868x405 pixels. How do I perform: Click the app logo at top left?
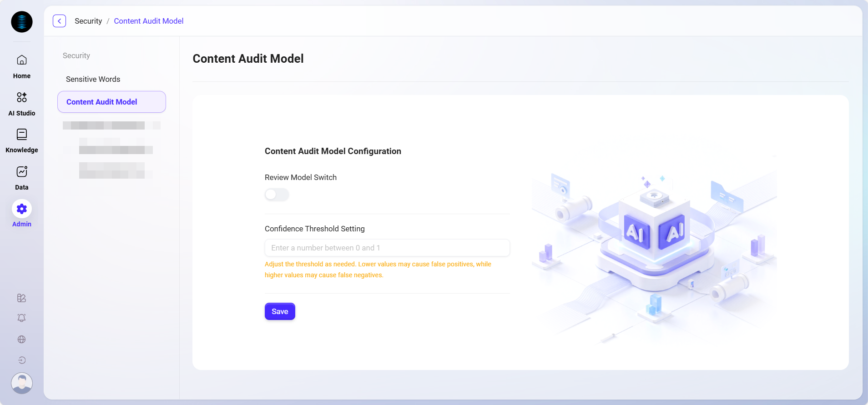[21, 22]
